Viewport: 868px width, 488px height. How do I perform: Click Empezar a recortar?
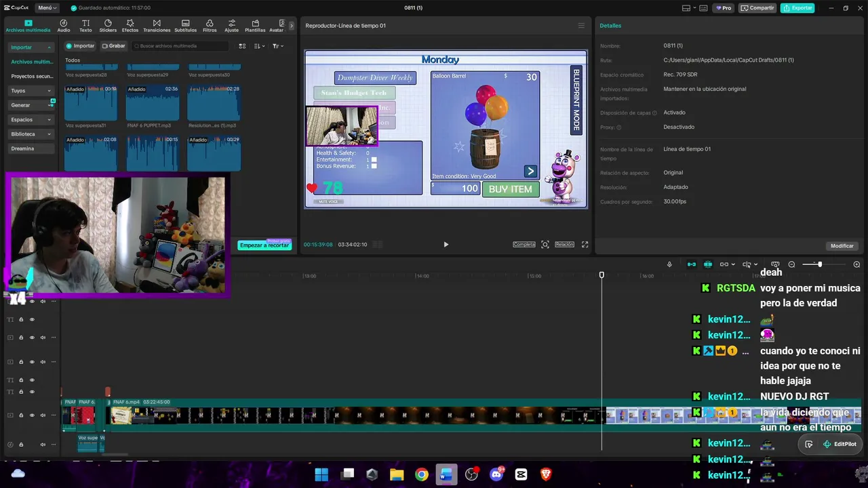pos(265,245)
